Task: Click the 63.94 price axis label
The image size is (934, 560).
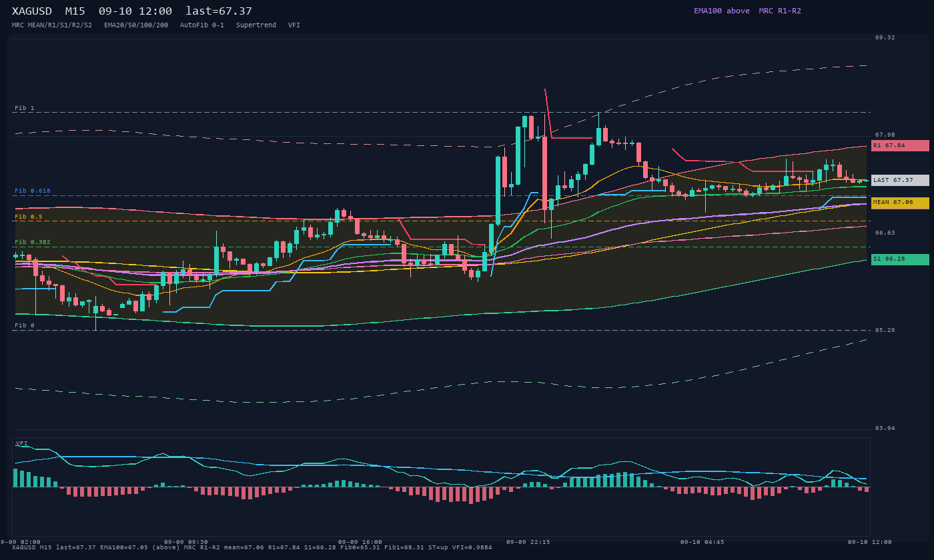Action: [885, 428]
